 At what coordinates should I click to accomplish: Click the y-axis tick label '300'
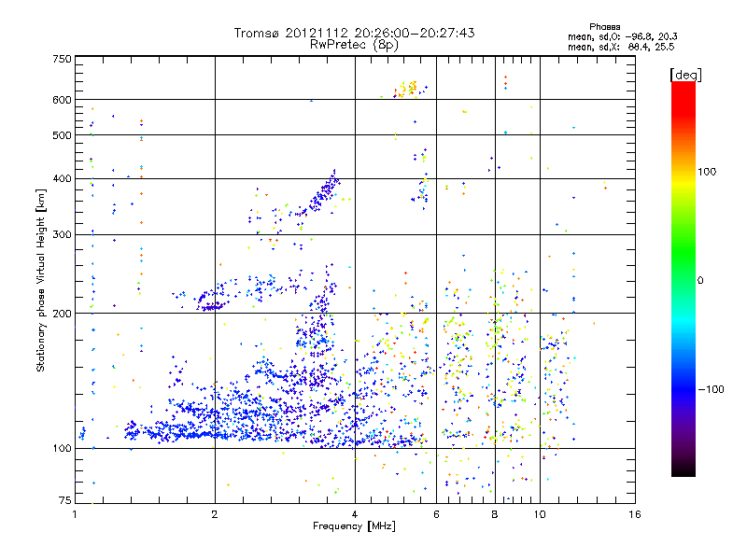coord(62,235)
